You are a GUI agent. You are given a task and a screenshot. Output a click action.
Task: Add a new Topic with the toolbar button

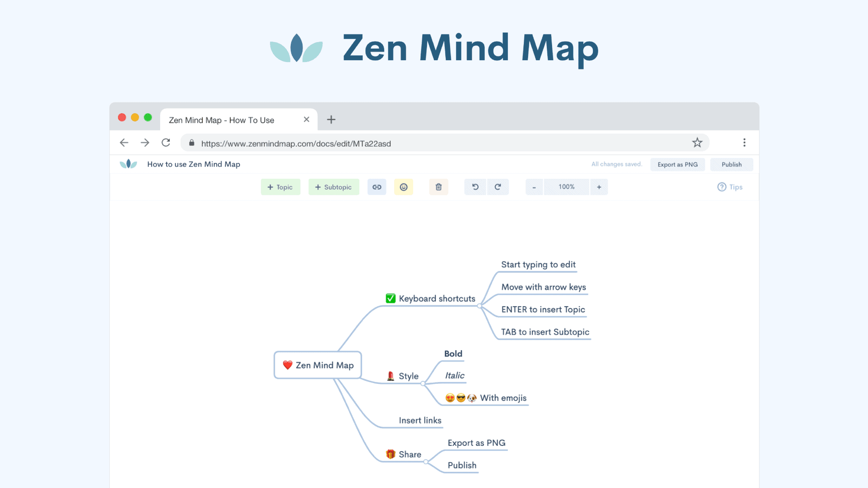point(280,187)
